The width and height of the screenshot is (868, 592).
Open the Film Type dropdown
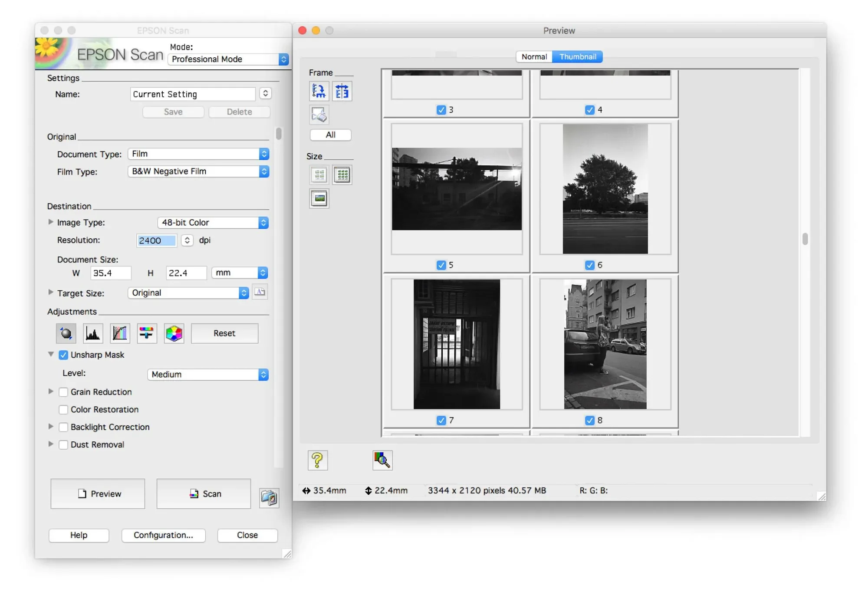tap(198, 171)
